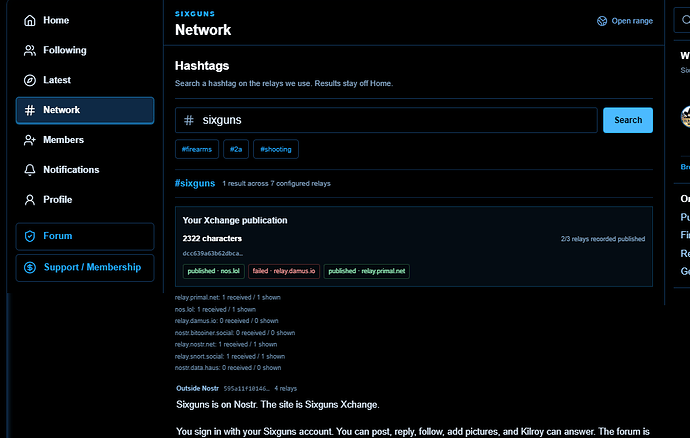The image size is (690, 438).
Task: Click the Forum shield icon
Action: click(29, 236)
